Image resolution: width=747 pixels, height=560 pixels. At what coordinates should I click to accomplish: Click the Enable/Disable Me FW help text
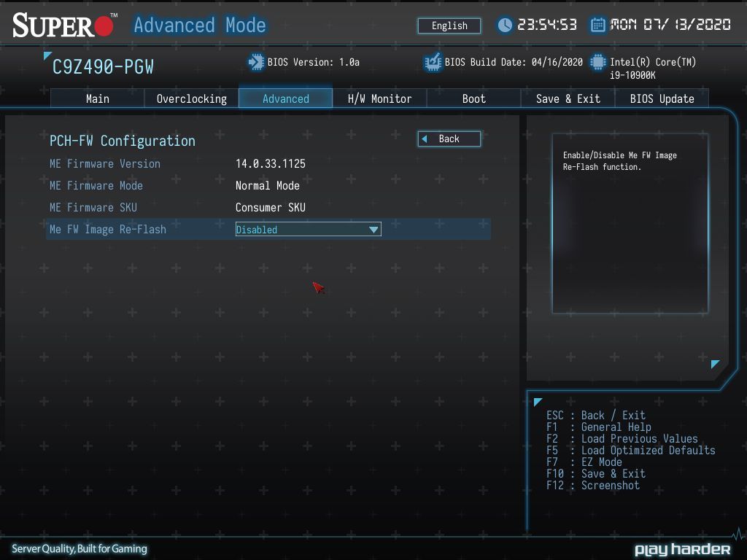point(620,161)
